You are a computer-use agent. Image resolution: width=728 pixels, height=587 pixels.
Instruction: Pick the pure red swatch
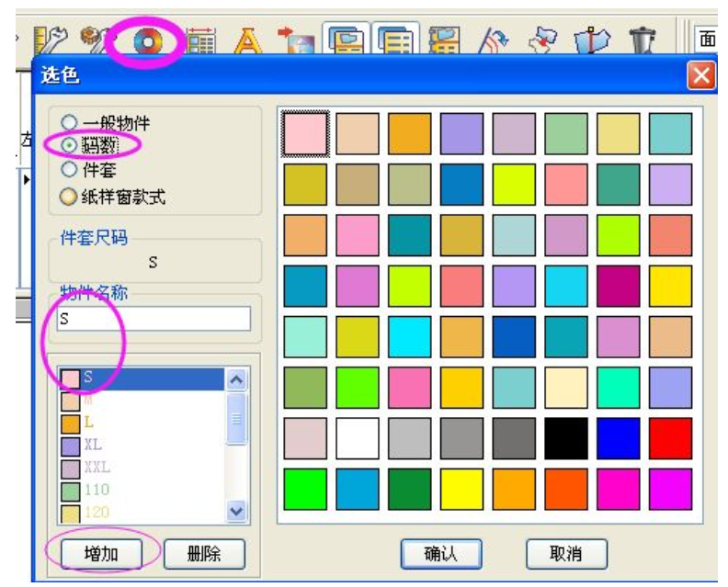click(670, 438)
